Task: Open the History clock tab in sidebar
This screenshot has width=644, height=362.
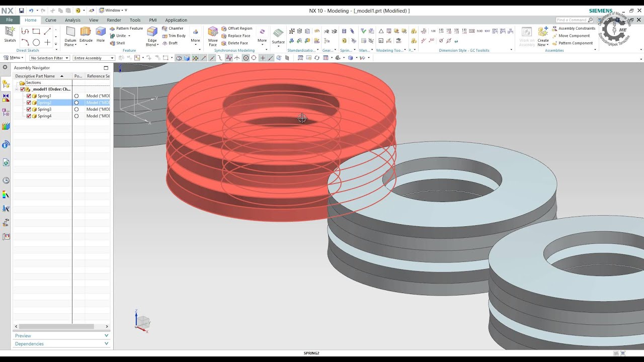Action: 6,180
